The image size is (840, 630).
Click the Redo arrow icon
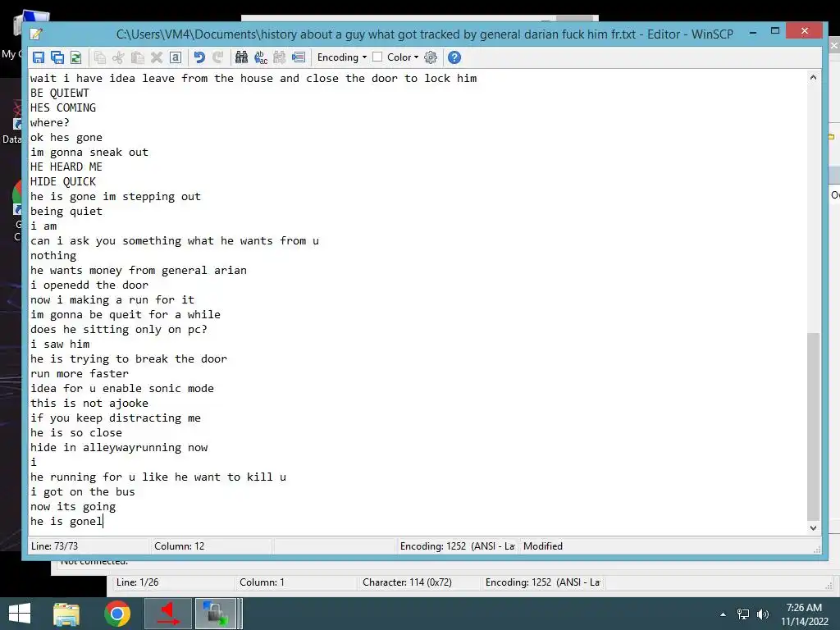click(x=218, y=57)
